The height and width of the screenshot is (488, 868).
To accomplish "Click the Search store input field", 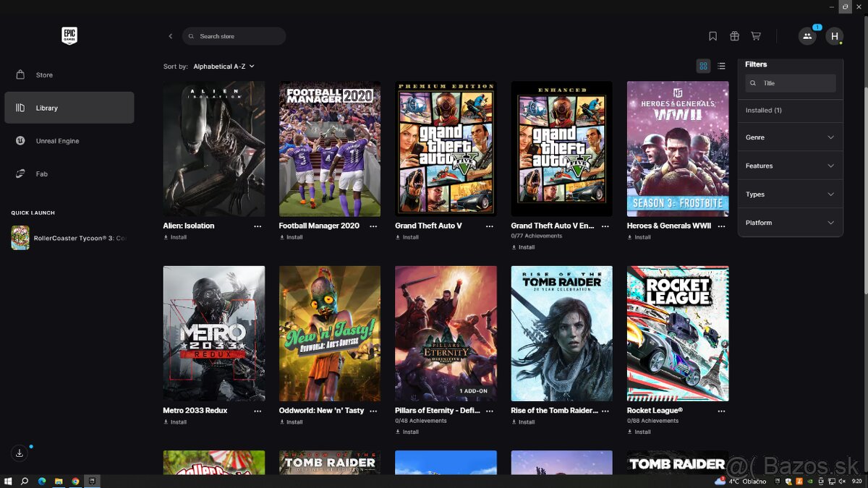I will click(239, 36).
